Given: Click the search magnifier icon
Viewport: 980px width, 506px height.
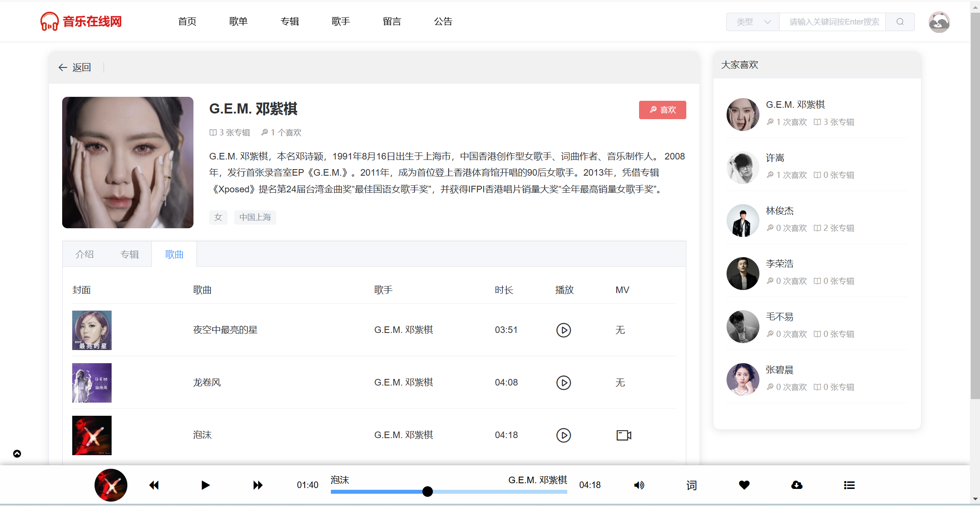Looking at the screenshot, I should [900, 22].
